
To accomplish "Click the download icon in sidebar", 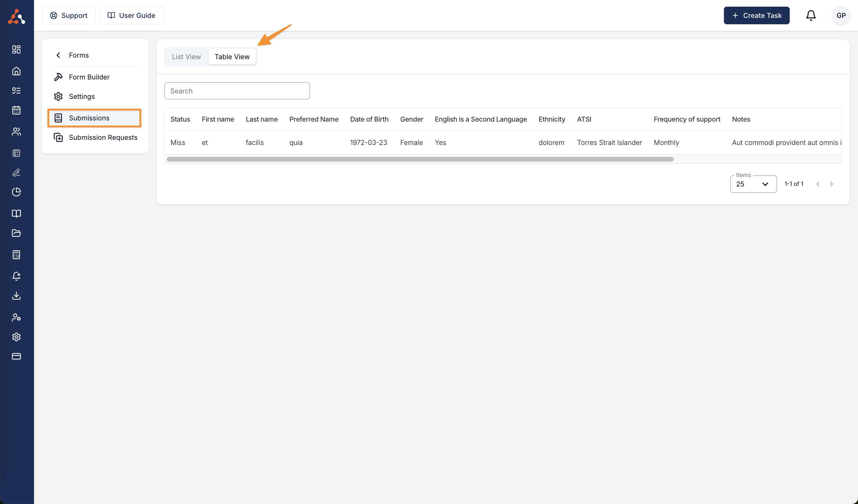I will click(x=16, y=295).
